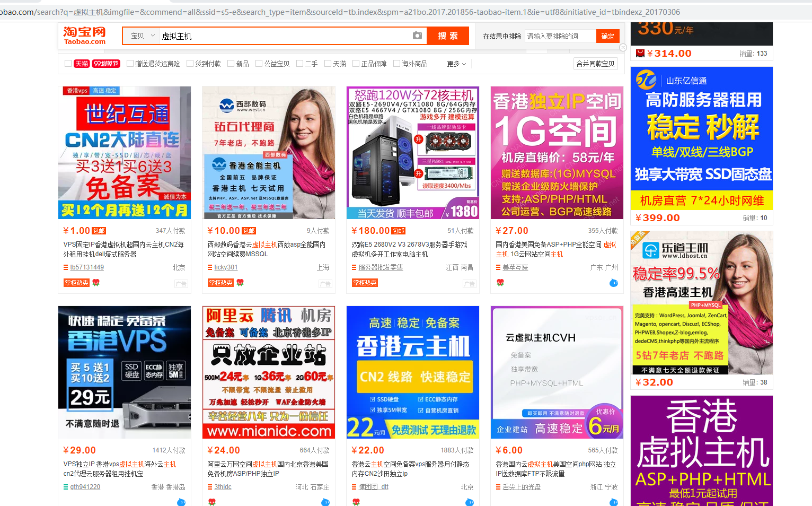Open the 宝贝 search type dropdown
Viewport: 812px width, 506px height.
[x=143, y=36]
